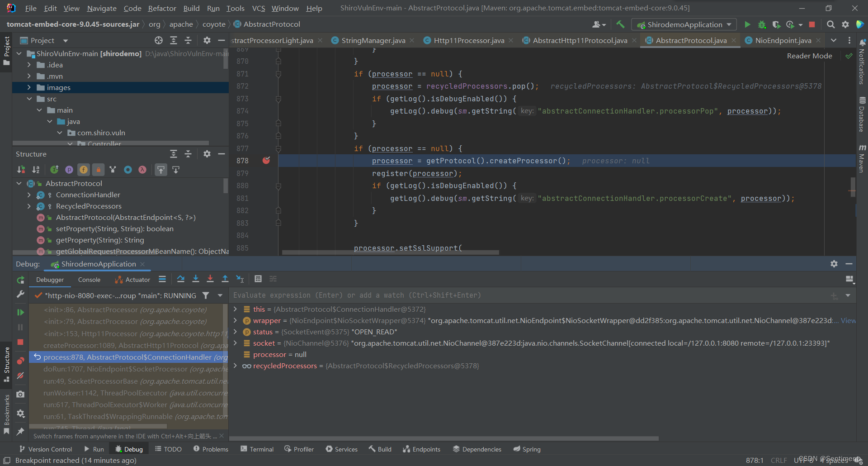Pin the debug tab
Viewport: 868px width, 466px height.
[x=20, y=432]
